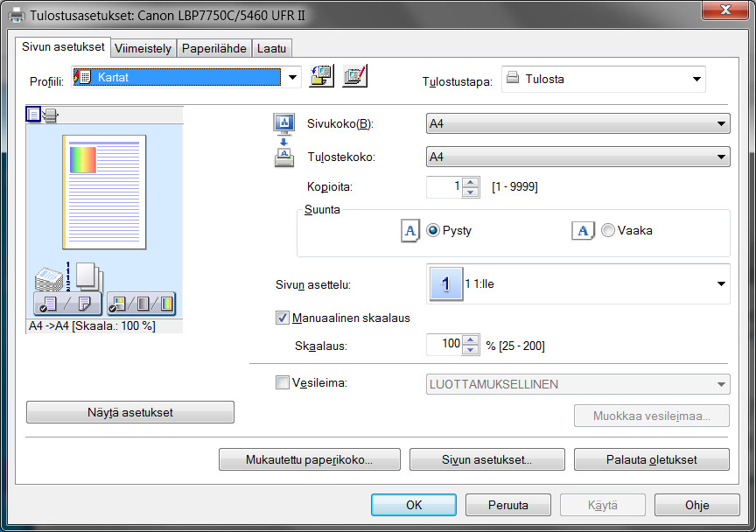Click the add profile icon next to Profiili
Viewport: 756px width, 532px height.
coord(322,76)
